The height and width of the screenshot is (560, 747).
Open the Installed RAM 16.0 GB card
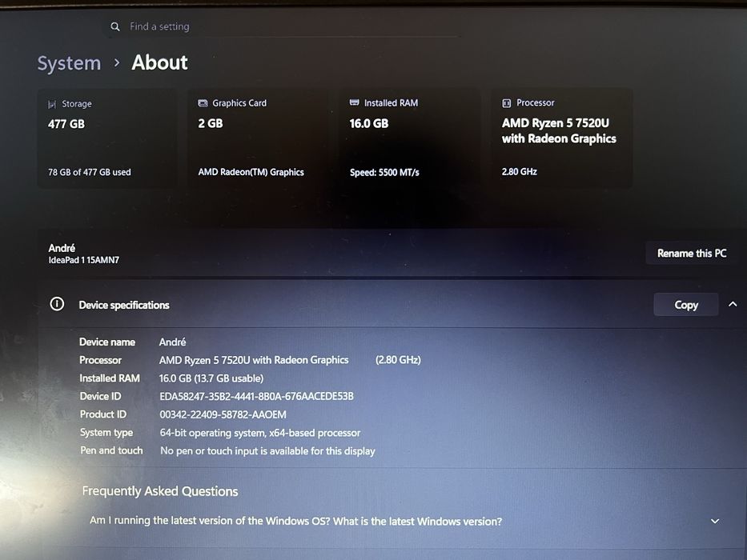point(409,138)
